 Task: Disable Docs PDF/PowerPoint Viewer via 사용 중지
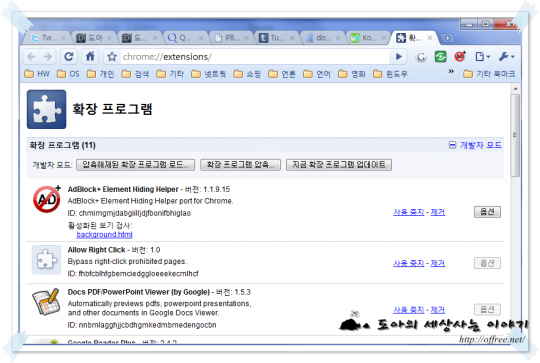[408, 310]
